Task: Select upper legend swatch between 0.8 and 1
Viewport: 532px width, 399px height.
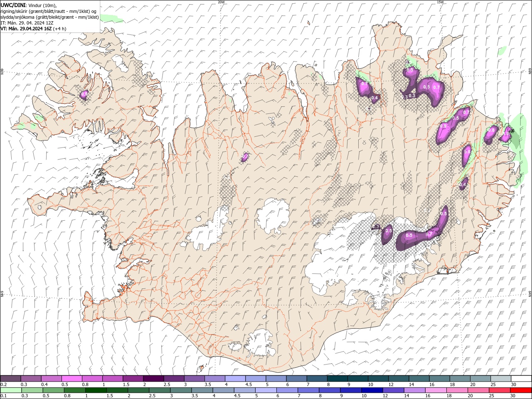Action: tap(92, 379)
